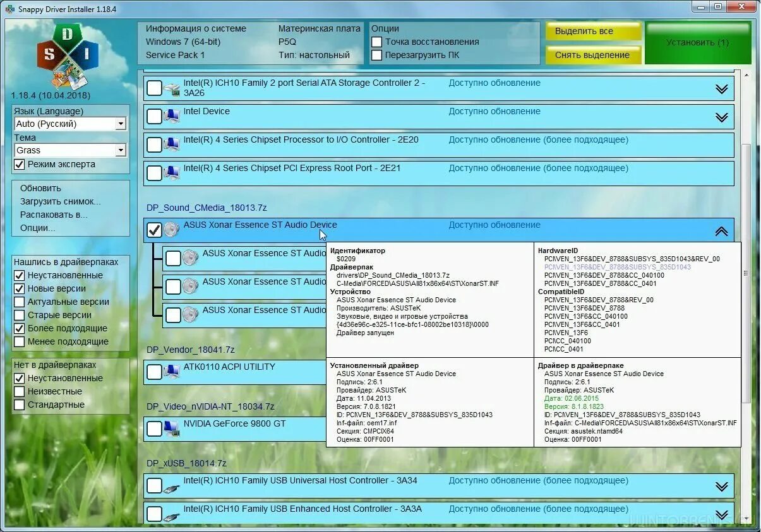Screen dimensions: 761x532
Task: Select NVIDIA GeForce 9800 GT checkbox
Action: click(154, 429)
